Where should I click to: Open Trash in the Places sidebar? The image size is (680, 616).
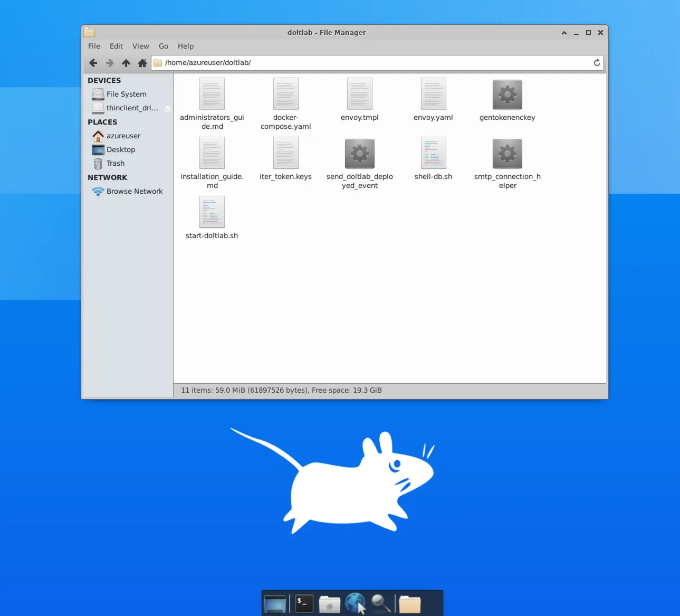coord(115,164)
